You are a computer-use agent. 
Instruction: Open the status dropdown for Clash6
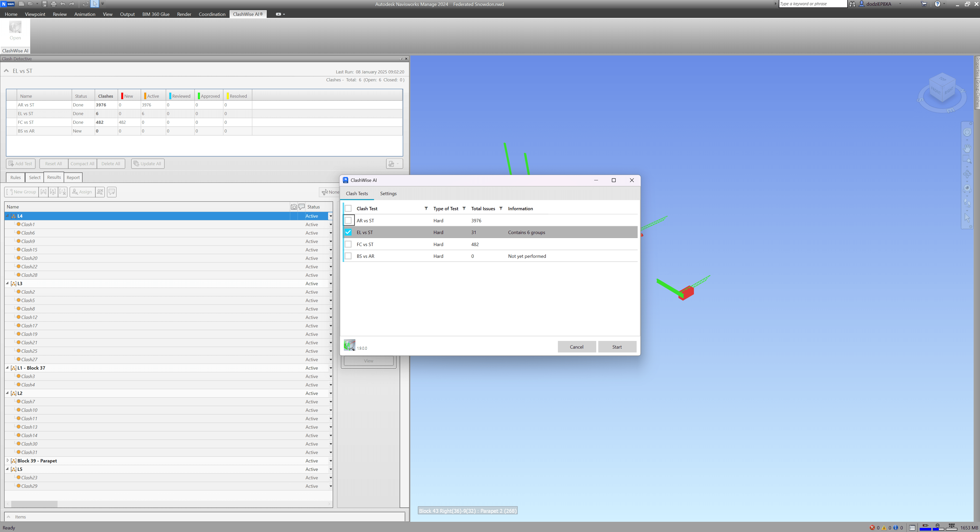330,233
